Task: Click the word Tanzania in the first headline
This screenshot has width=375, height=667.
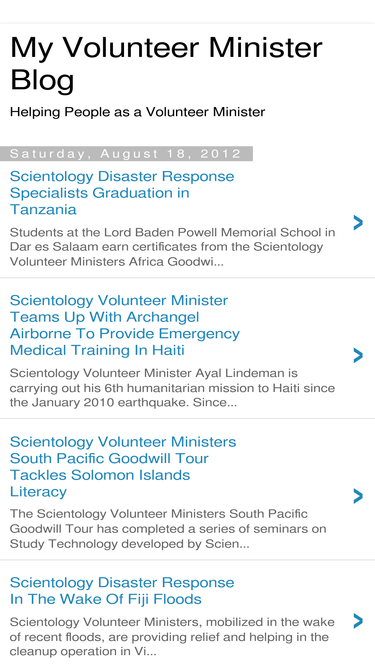Action: pos(43,209)
